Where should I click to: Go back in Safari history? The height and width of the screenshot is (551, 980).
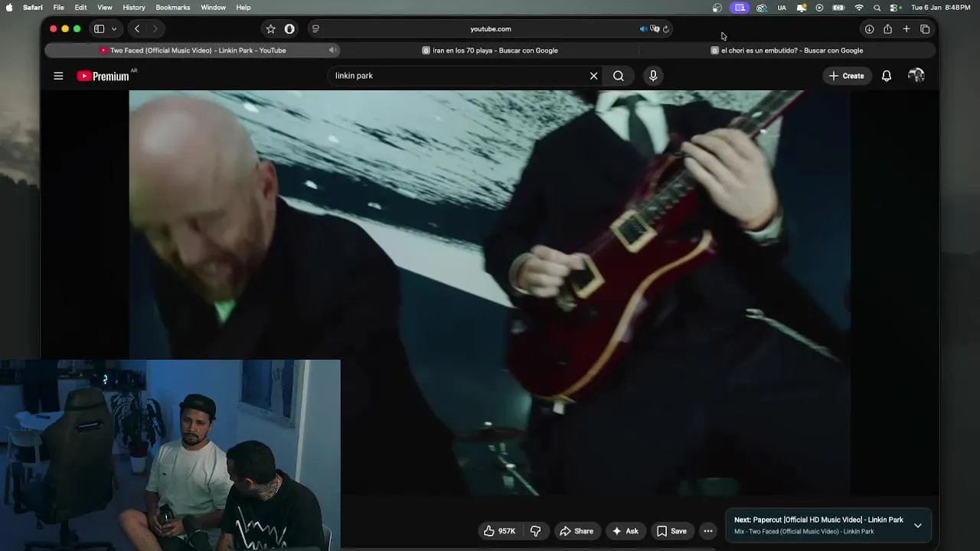tap(137, 29)
